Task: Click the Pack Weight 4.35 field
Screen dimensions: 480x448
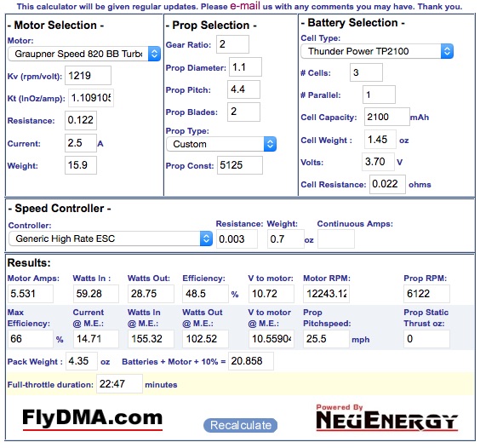Action: [x=82, y=361]
